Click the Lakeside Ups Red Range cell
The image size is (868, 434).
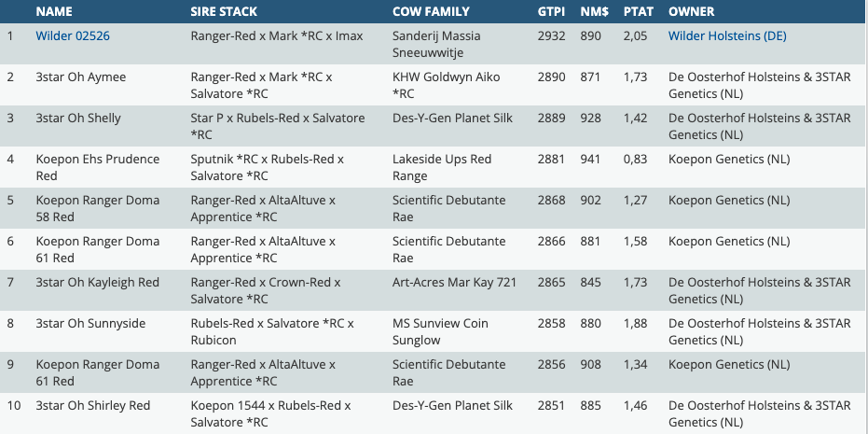pyautogui.click(x=441, y=167)
